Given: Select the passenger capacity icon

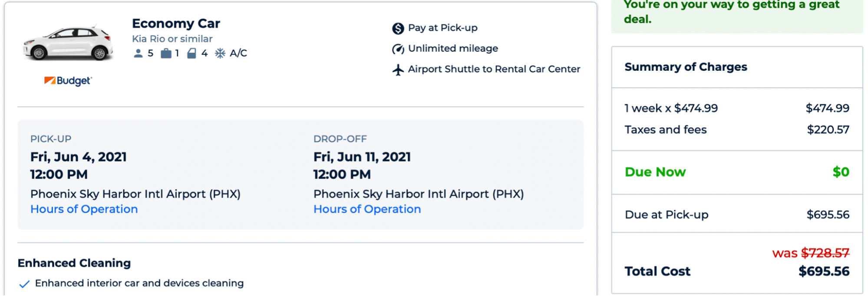Looking at the screenshot, I should (138, 53).
